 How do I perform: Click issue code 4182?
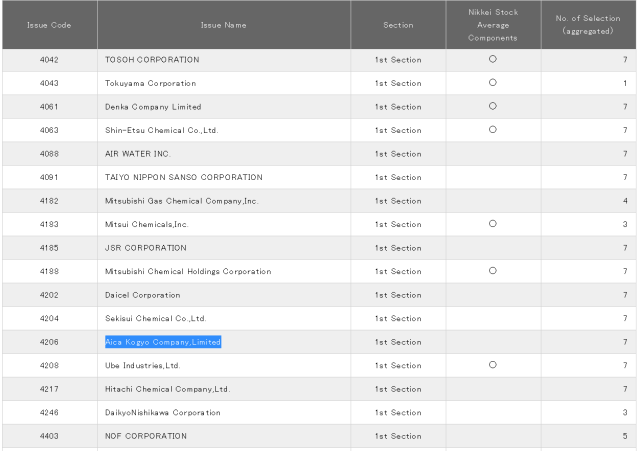pos(49,201)
